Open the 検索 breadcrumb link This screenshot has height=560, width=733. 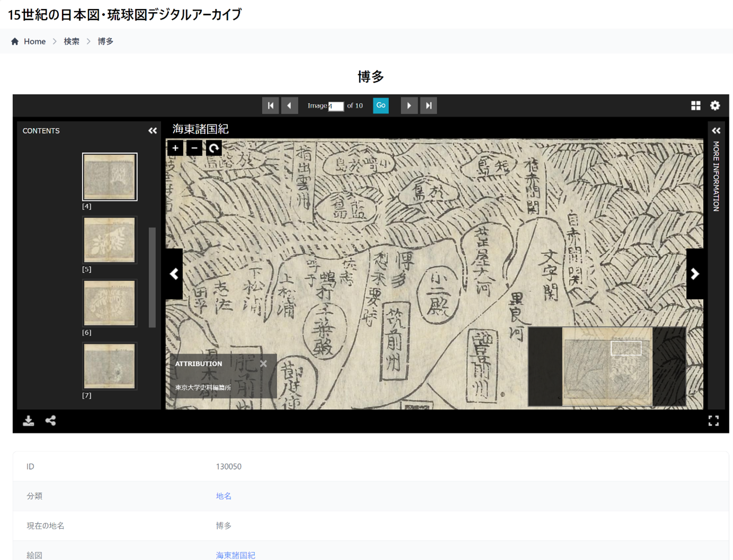tap(72, 41)
